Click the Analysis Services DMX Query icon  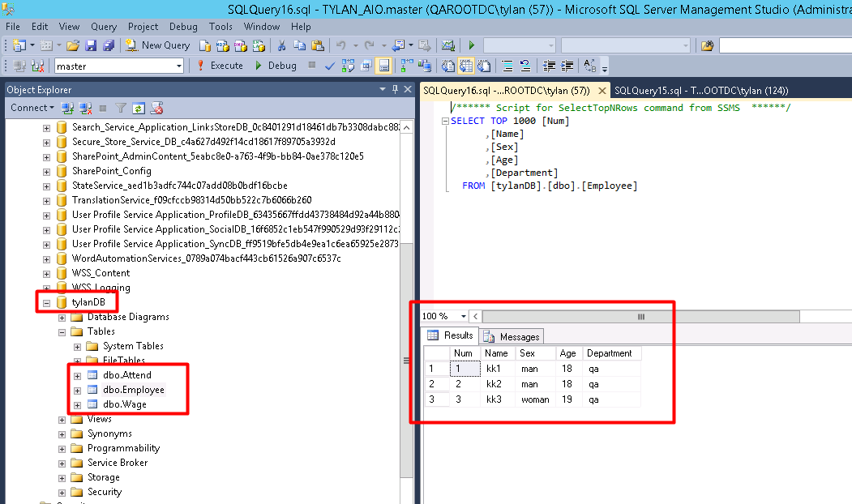click(x=241, y=45)
